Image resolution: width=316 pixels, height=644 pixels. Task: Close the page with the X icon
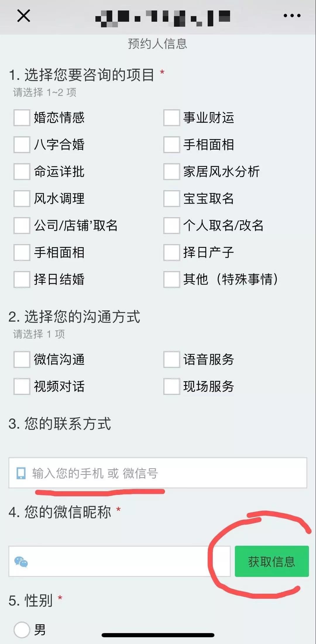23,16
